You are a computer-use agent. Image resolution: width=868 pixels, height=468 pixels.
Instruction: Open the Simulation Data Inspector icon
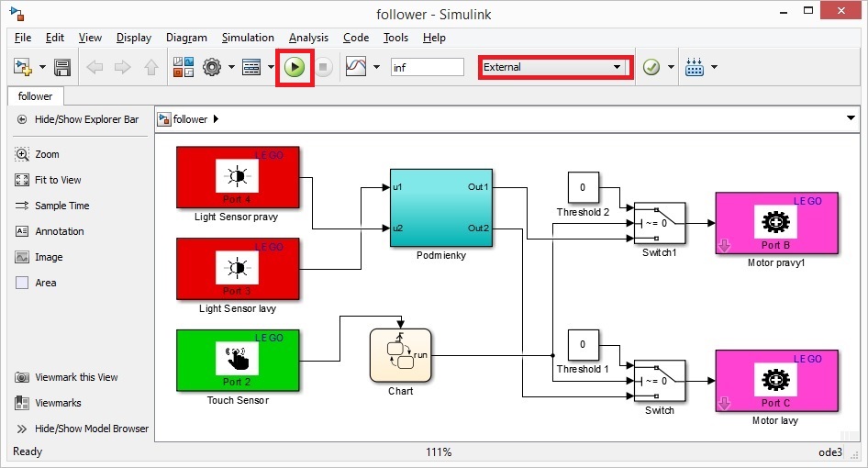[356, 67]
